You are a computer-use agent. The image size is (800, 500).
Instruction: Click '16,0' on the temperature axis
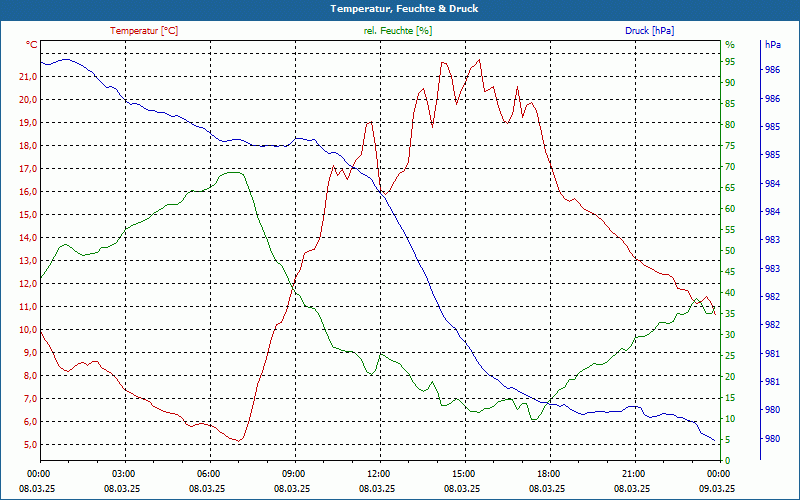(x=28, y=191)
